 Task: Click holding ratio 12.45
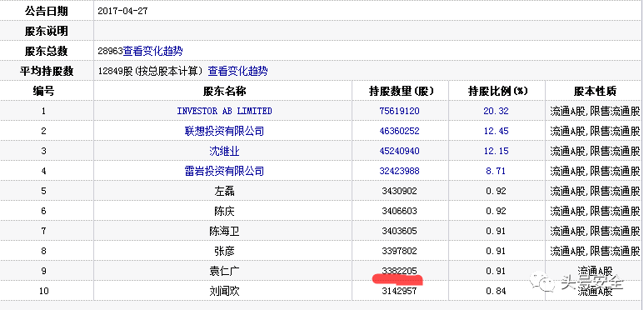(x=497, y=131)
